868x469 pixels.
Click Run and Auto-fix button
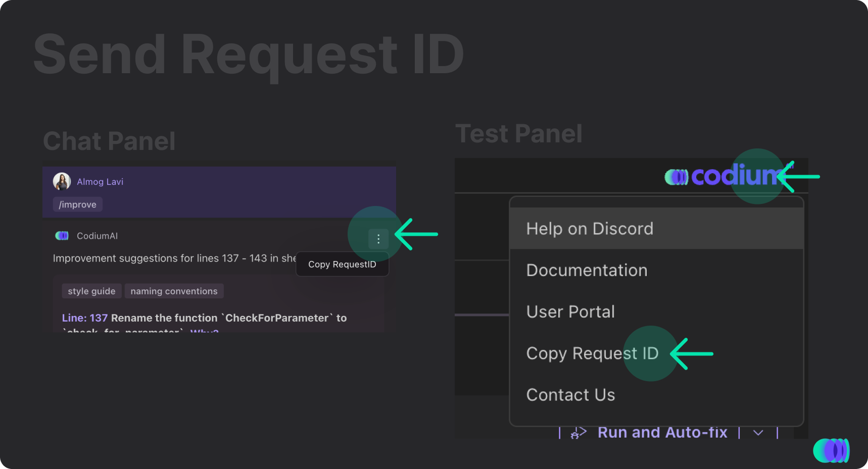tap(662, 433)
